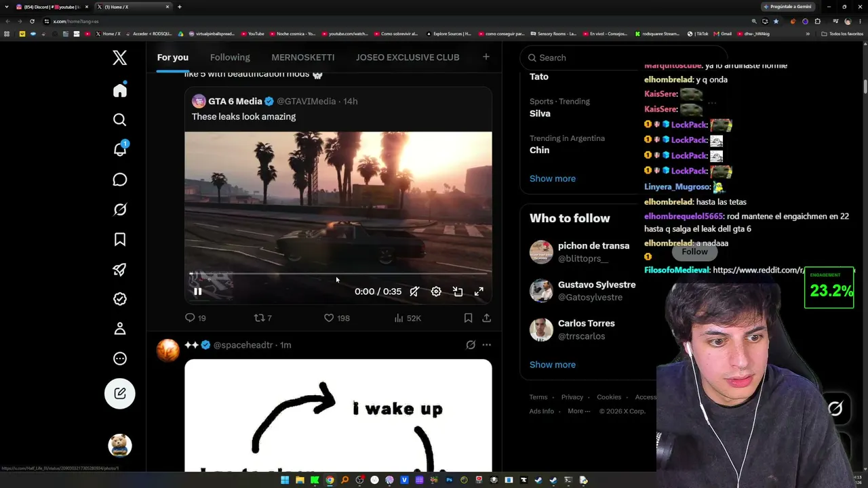Open the GTA 6 Media profile name
The image size is (868, 488).
(x=235, y=101)
